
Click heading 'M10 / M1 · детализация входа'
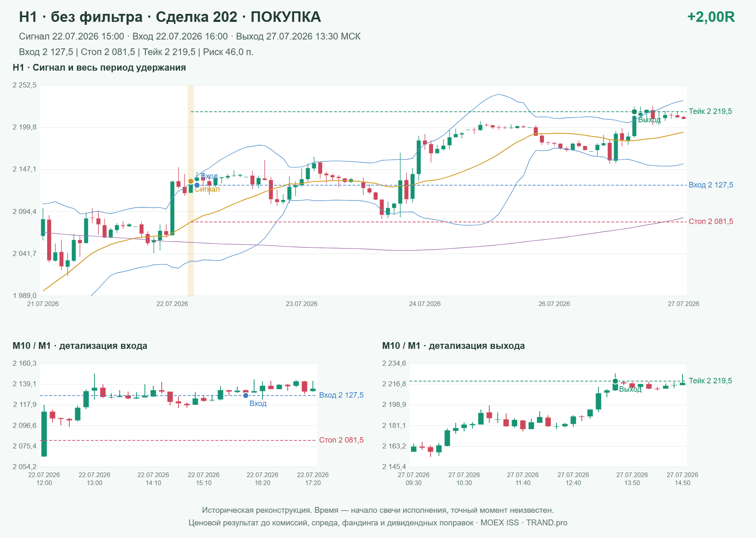point(80,346)
